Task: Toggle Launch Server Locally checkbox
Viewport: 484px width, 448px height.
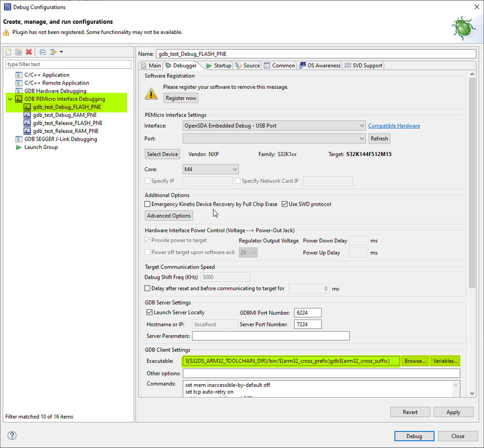Action: click(x=149, y=312)
